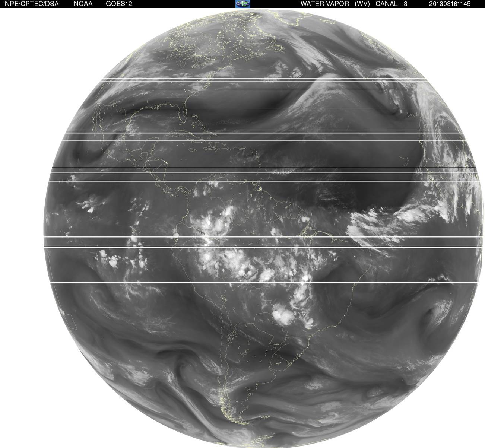Screen dimensions: 485x448
Task: Click the "CANAL - 3" channel label
Action: tap(392, 4)
